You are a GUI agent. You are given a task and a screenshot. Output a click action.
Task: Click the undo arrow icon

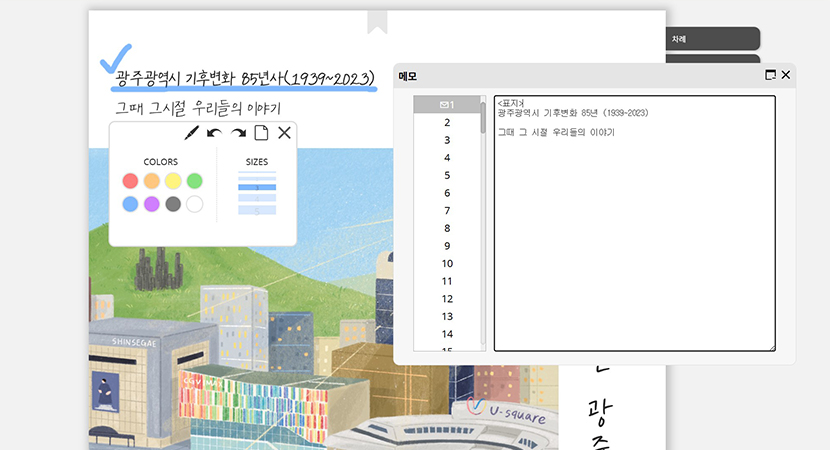point(214,133)
